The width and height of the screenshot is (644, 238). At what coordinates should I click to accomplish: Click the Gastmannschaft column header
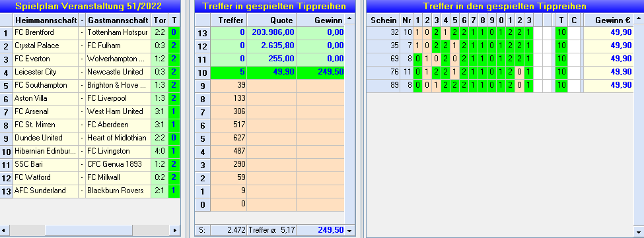pos(118,20)
